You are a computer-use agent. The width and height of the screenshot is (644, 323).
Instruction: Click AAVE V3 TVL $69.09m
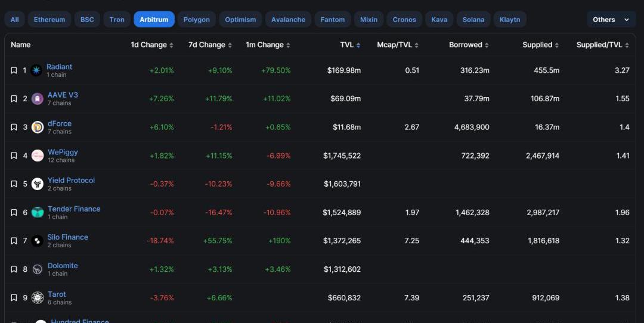click(x=345, y=99)
